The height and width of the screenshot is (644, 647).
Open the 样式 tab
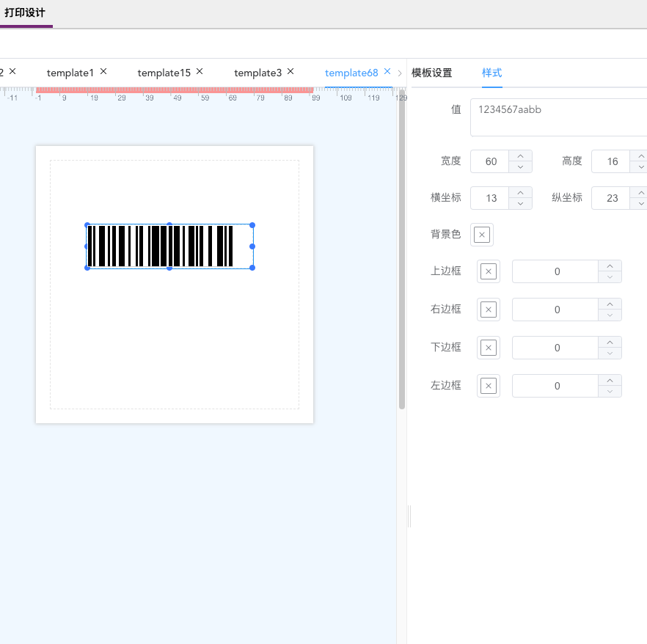(x=491, y=73)
